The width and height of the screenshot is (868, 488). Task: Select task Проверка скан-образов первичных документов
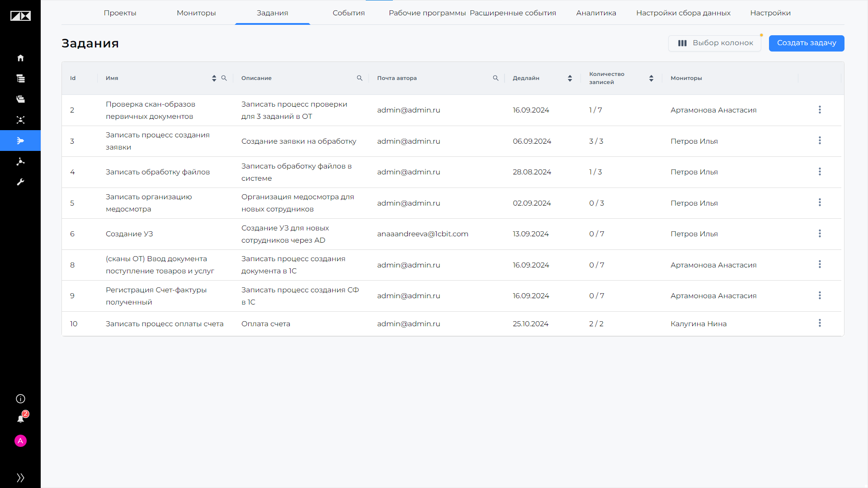pyautogui.click(x=151, y=110)
